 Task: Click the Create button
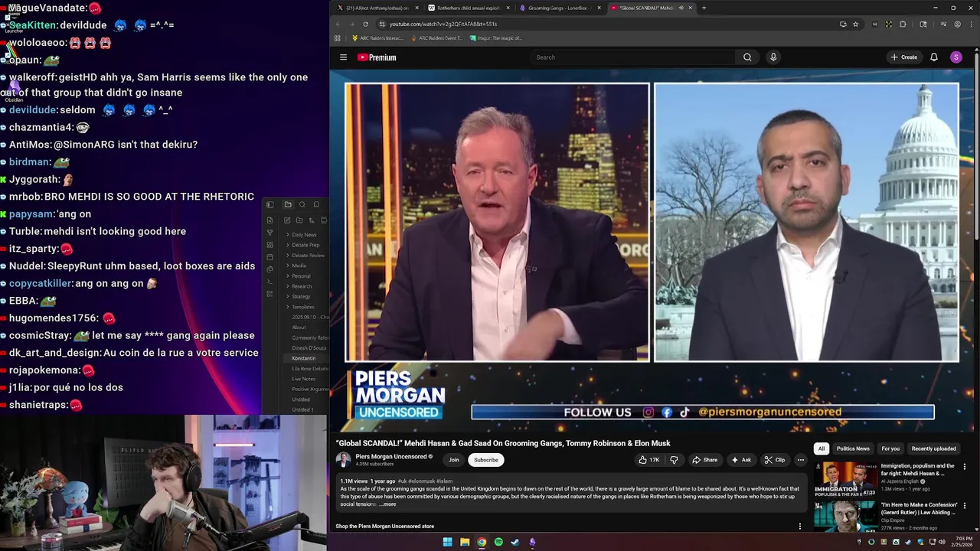tap(903, 57)
